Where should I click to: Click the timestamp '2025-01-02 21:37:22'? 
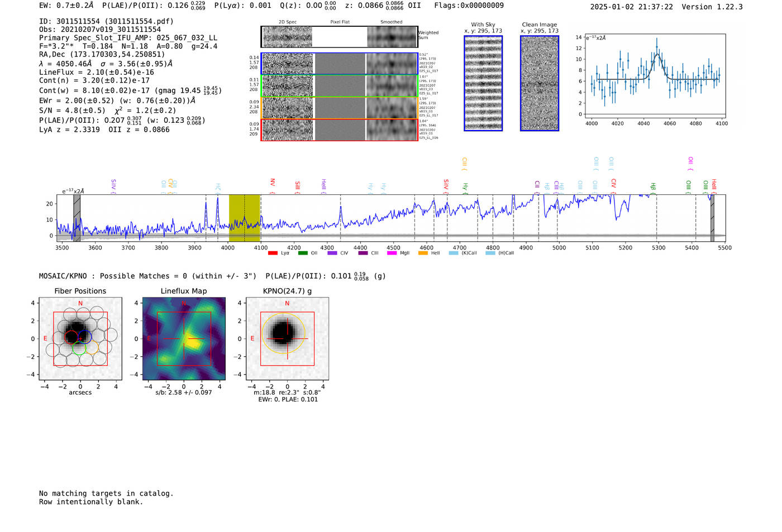[631, 7]
